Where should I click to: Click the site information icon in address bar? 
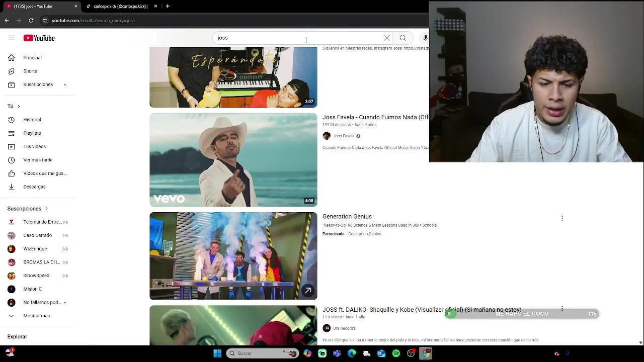click(x=45, y=21)
